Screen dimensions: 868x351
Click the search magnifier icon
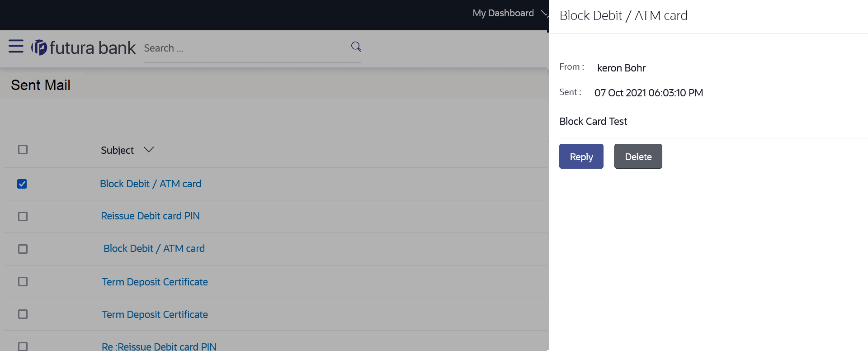click(356, 47)
